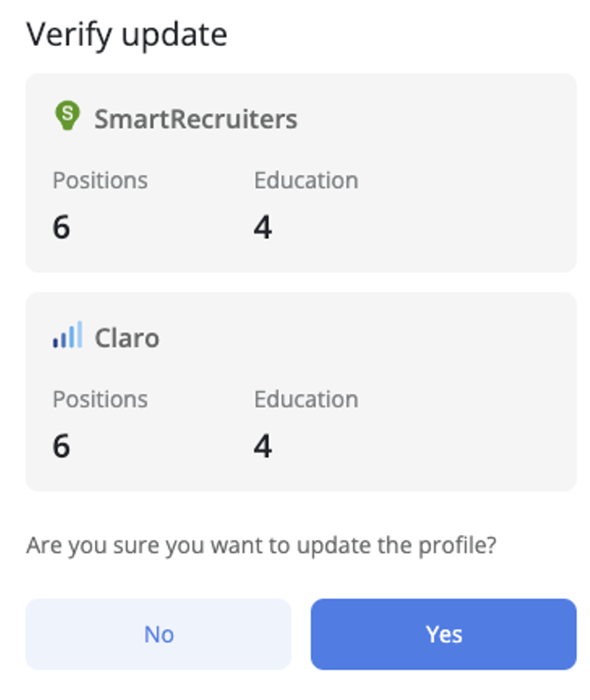The width and height of the screenshot is (590, 700).
Task: Confirm the update with Yes
Action: coord(443,634)
